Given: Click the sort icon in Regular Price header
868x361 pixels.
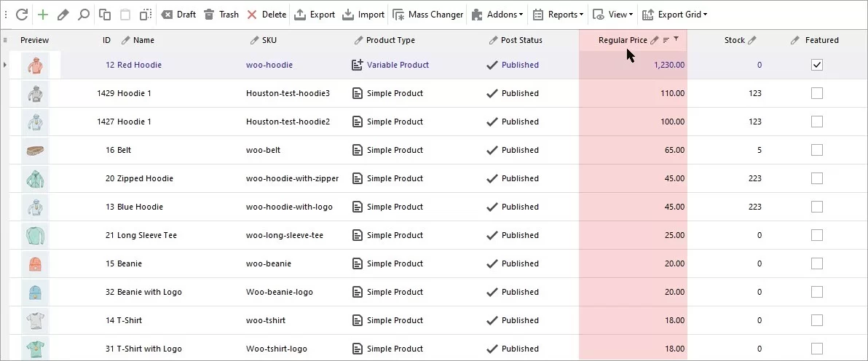Looking at the screenshot, I should [666, 40].
